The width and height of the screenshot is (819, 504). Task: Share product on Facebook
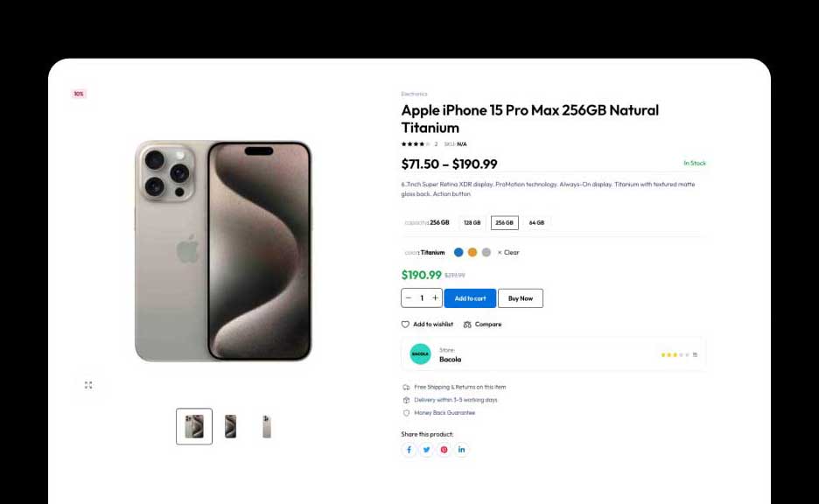click(409, 450)
